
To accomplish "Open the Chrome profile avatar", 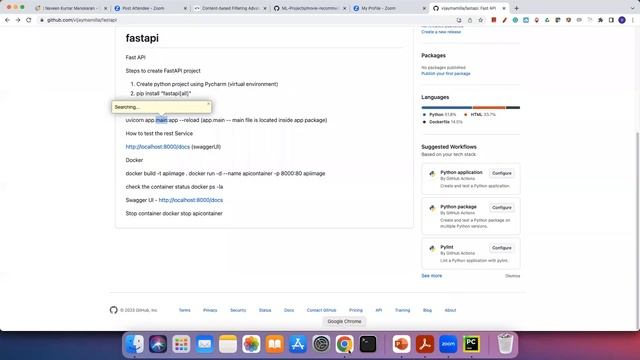I will [x=622, y=20].
